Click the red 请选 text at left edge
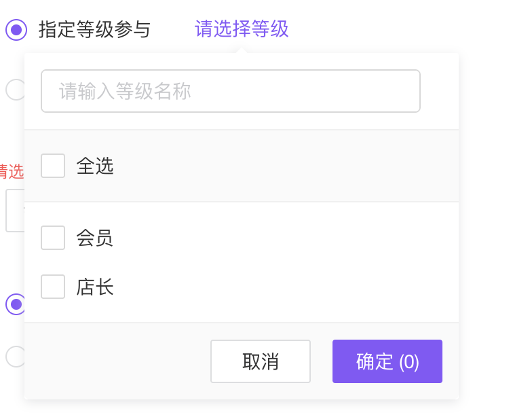Screen dimensions: 532x413 pos(12,171)
